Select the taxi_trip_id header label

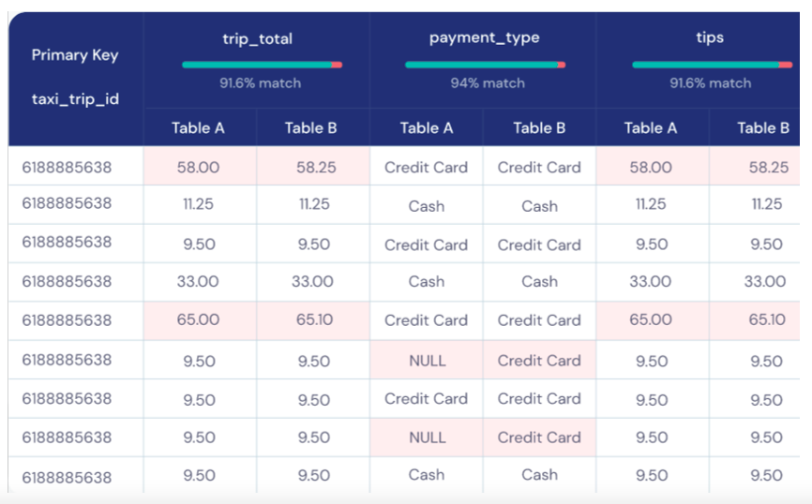[x=75, y=97]
